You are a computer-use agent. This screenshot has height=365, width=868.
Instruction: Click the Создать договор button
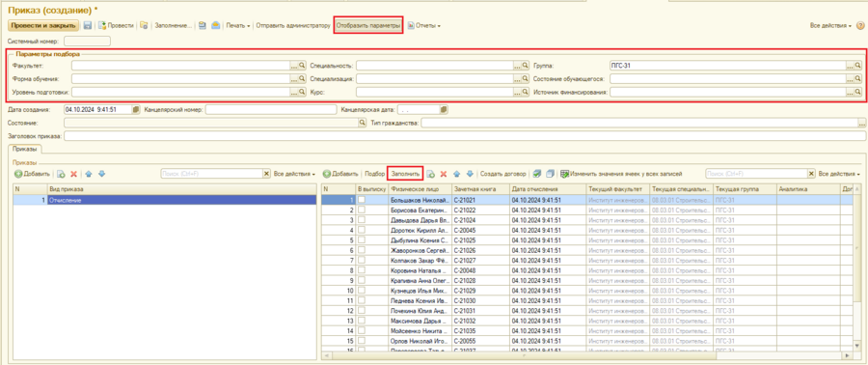pos(502,174)
